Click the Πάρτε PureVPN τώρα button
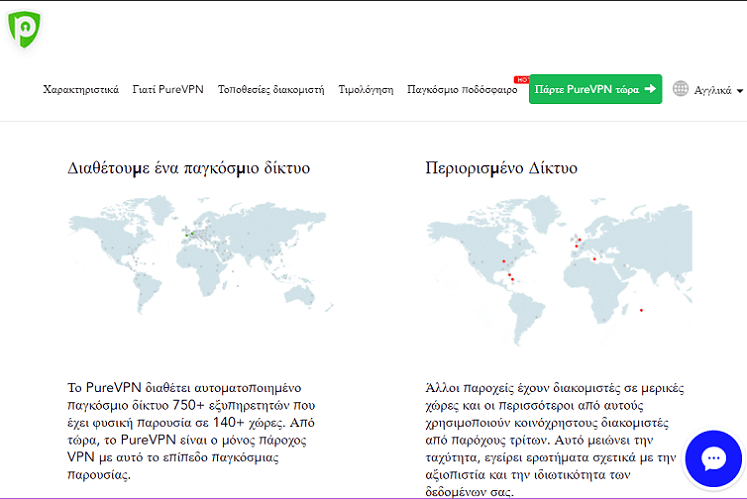Viewport: 747px width, 499px height. (x=596, y=89)
